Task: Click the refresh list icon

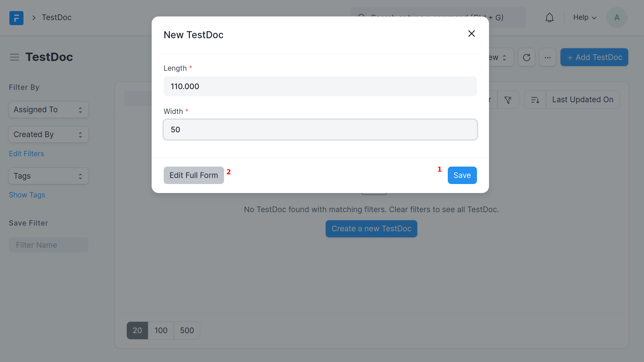Action: (526, 57)
